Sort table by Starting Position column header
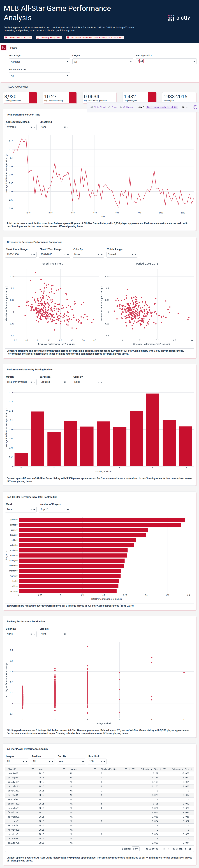The image size is (199, 868). [x=109, y=769]
